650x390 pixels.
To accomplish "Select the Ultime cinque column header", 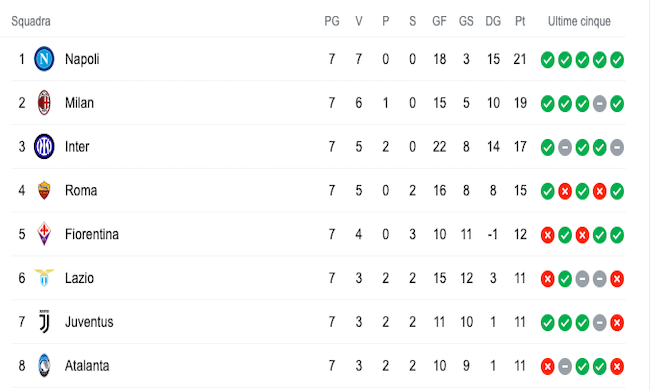I will [579, 21].
